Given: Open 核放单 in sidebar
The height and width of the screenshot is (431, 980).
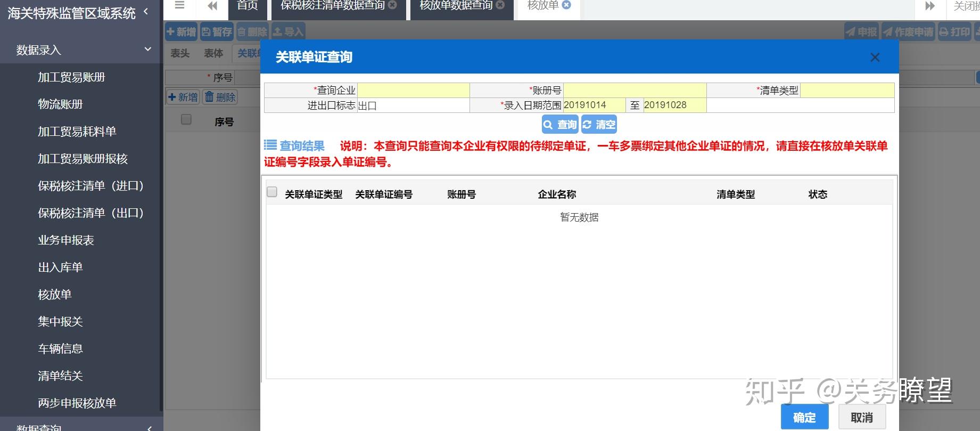Looking at the screenshot, I should [x=54, y=294].
